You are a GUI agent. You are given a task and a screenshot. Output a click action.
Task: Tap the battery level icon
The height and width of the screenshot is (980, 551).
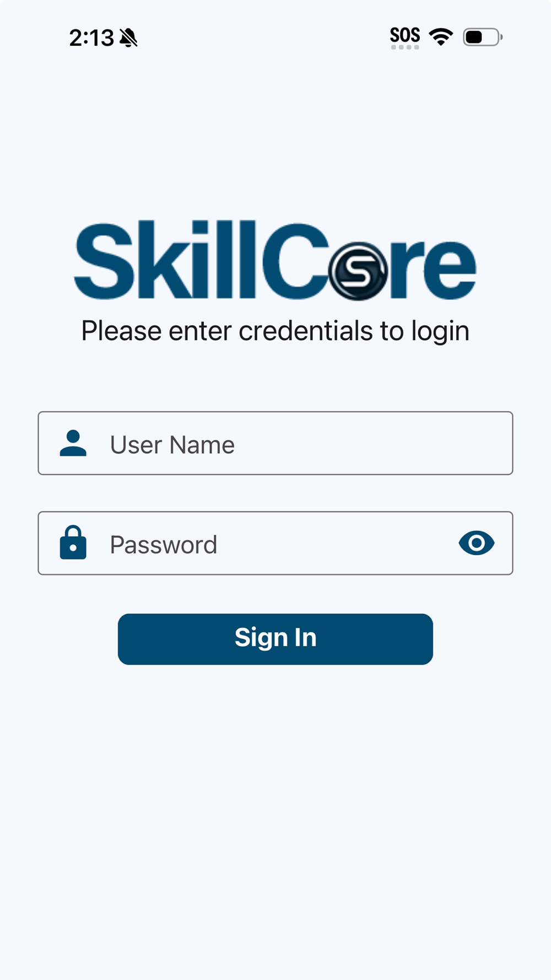[x=483, y=37]
